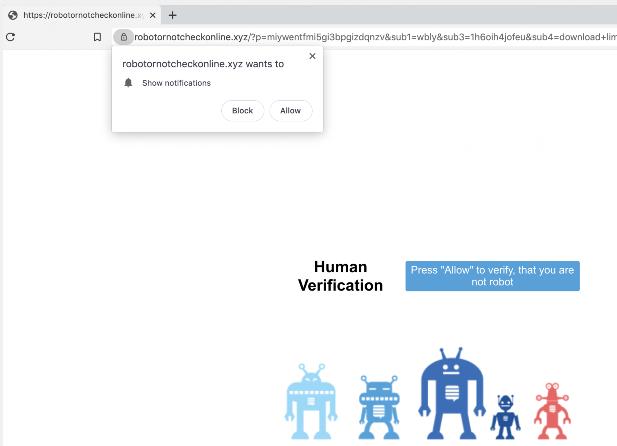Click the red robot image

(x=552, y=409)
